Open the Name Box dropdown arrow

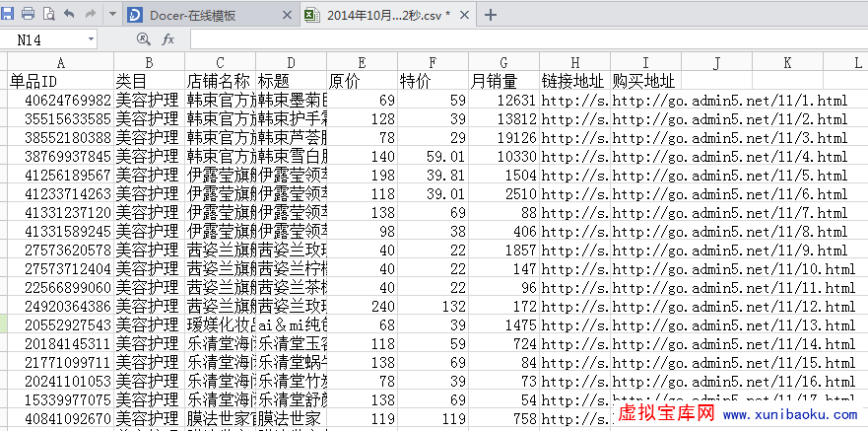pyautogui.click(x=91, y=39)
